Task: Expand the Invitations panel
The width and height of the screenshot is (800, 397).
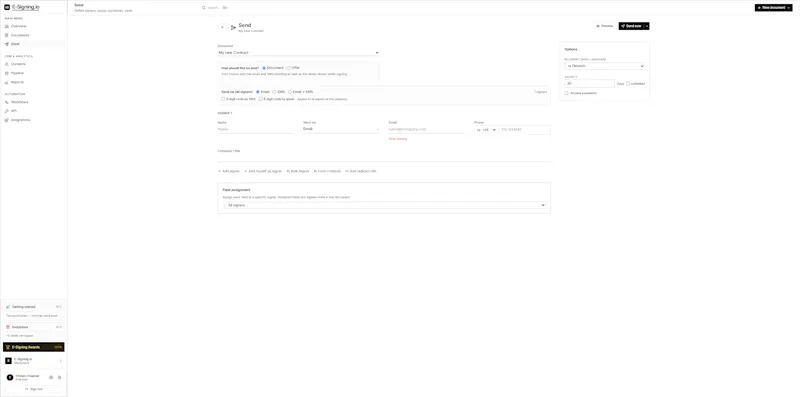Action: click(34, 327)
